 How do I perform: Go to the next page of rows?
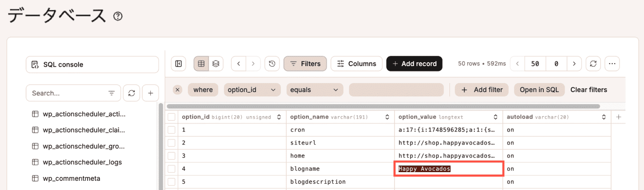pyautogui.click(x=574, y=64)
